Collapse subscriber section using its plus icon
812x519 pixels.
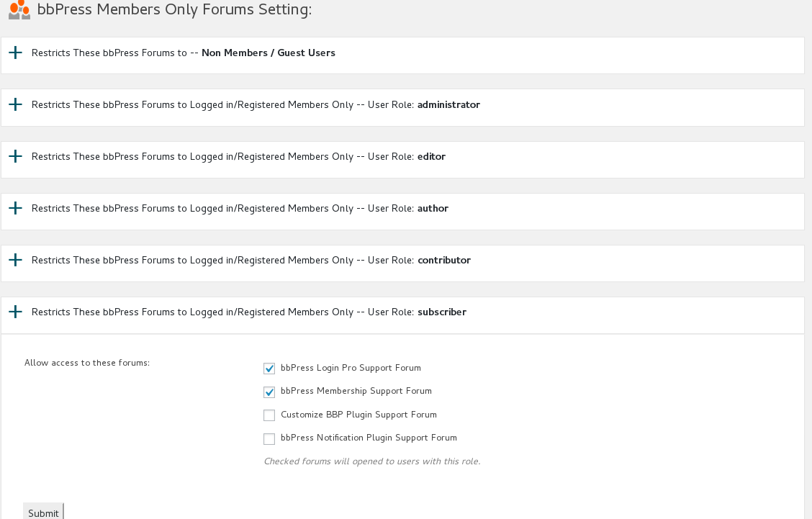pyautogui.click(x=15, y=312)
